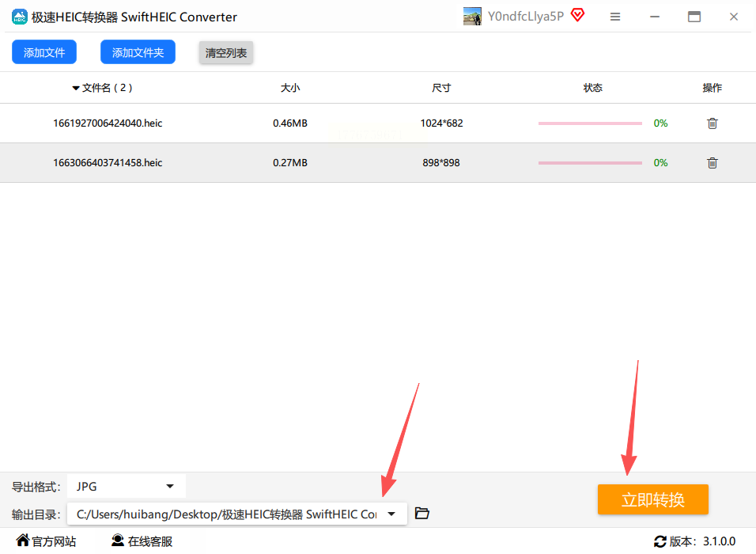This screenshot has width=756, height=554.
Task: Open the hamburger menu in title bar
Action: click(x=614, y=17)
